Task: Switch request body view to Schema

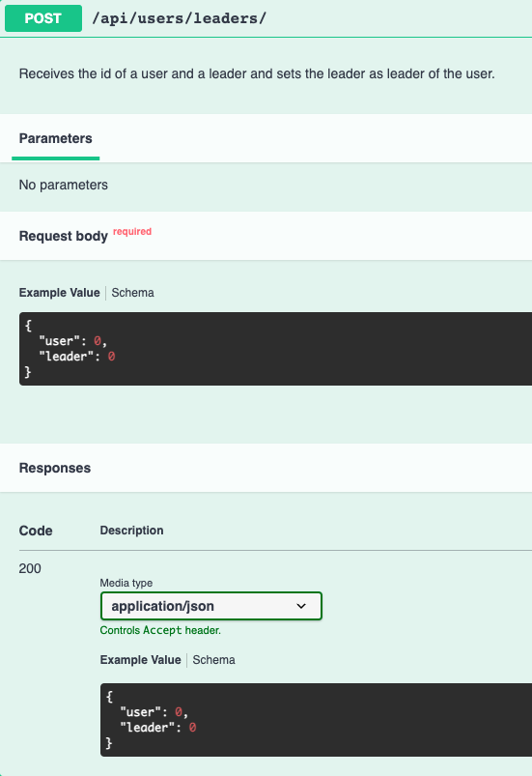Action: (x=132, y=293)
